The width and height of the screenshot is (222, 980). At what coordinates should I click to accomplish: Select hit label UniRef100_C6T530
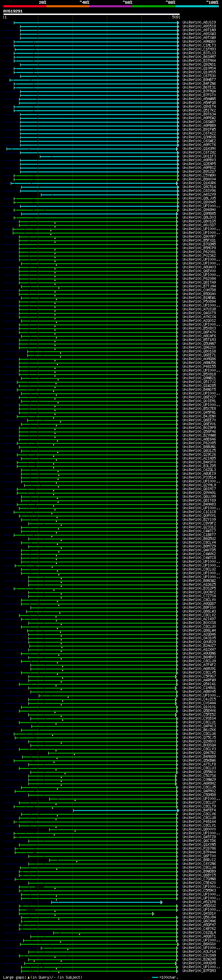coord(199,76)
